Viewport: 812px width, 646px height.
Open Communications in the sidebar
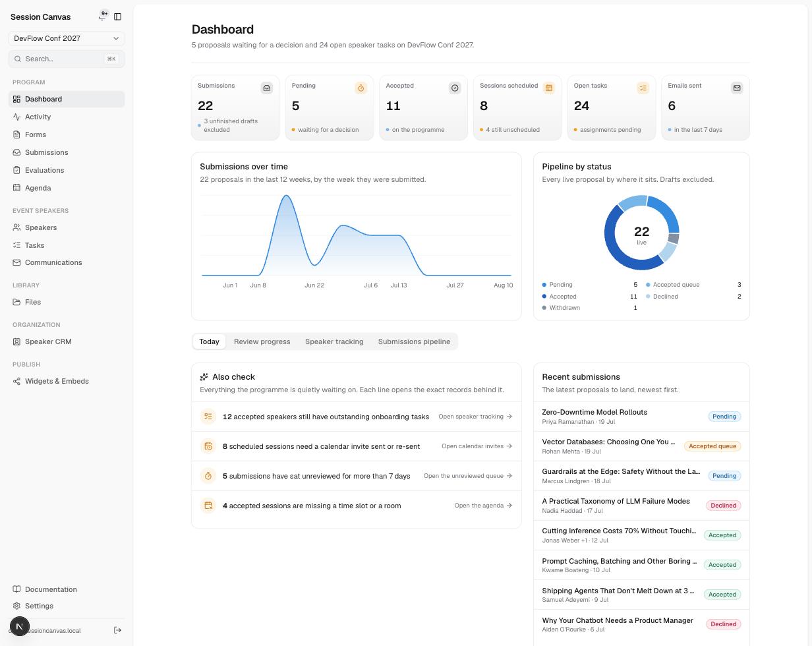67,262
